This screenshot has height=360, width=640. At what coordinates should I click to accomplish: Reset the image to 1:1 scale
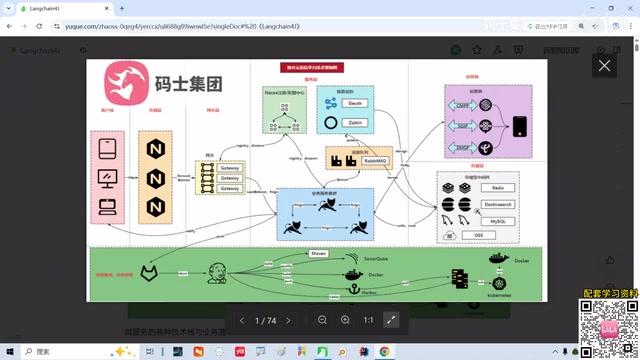368,320
